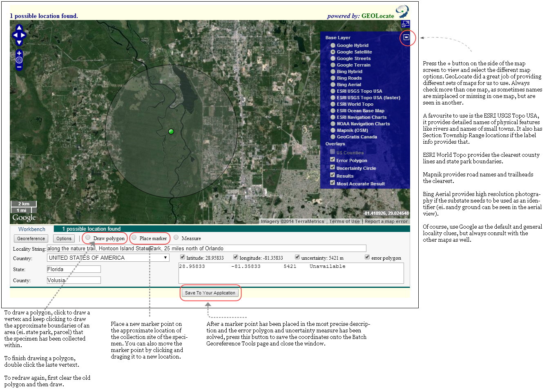The height and width of the screenshot is (392, 549).
Task: Toggle Most Accurate Result overlay
Action: coord(333,183)
